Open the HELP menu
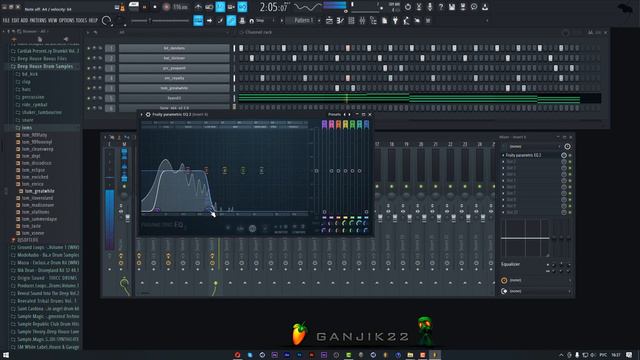This screenshot has height=360, width=640. (93, 20)
